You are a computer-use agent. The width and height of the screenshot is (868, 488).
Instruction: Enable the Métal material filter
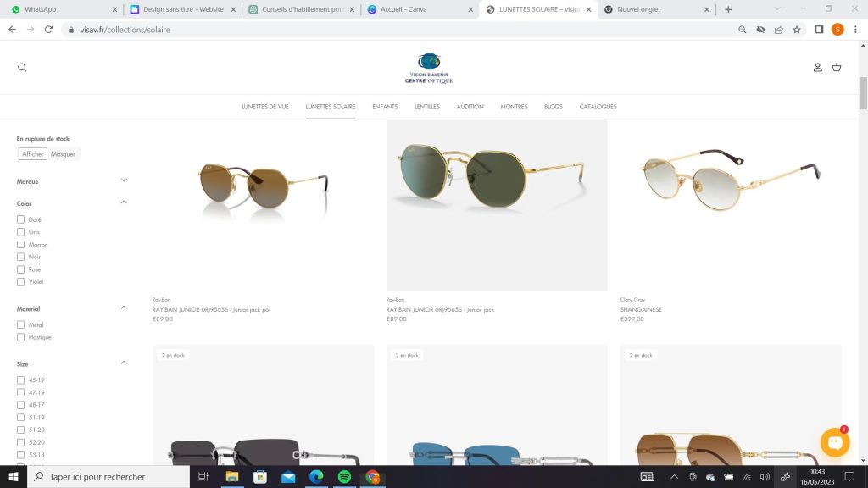pos(21,324)
